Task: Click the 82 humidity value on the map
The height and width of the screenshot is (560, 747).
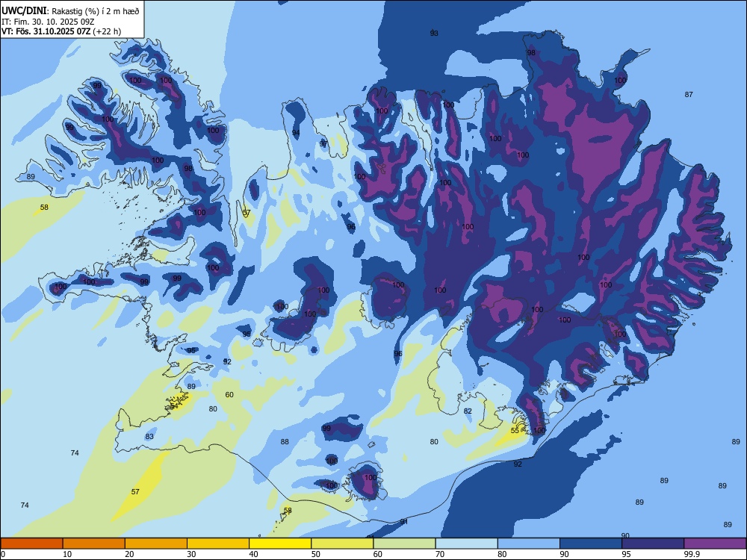Action: coord(468,411)
